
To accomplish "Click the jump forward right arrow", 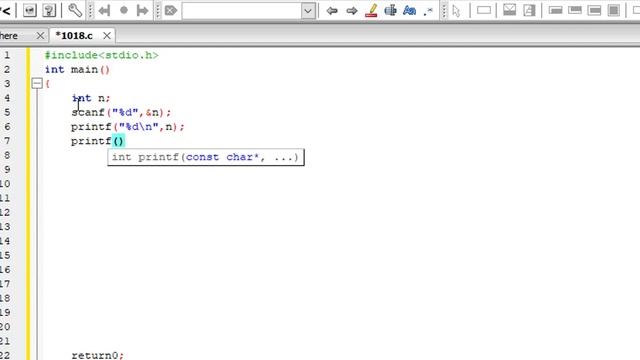I will [352, 11].
